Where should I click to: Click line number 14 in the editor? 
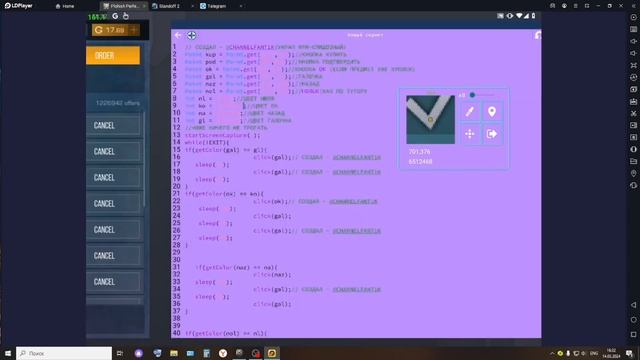pyautogui.click(x=176, y=142)
